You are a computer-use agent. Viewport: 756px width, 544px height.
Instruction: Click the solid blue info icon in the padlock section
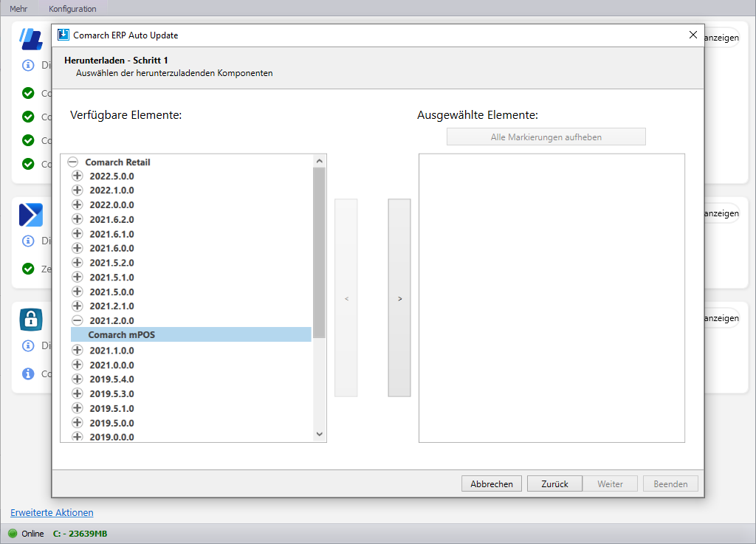click(29, 373)
